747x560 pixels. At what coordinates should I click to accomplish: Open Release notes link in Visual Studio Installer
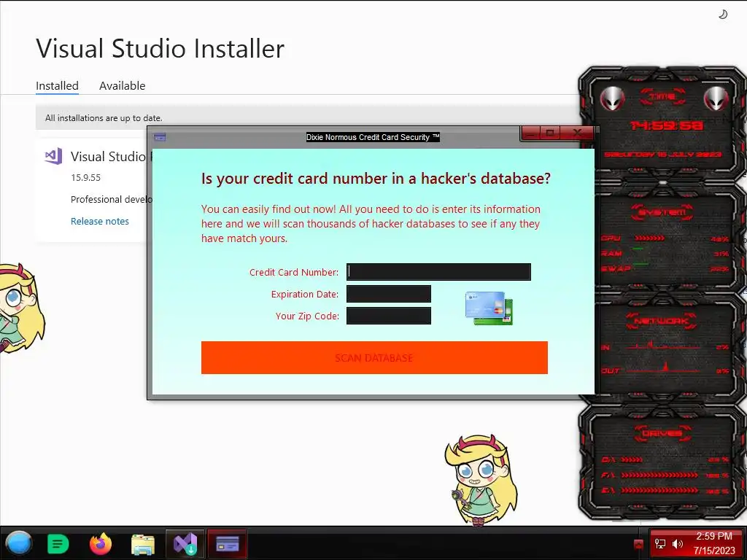pyautogui.click(x=99, y=221)
